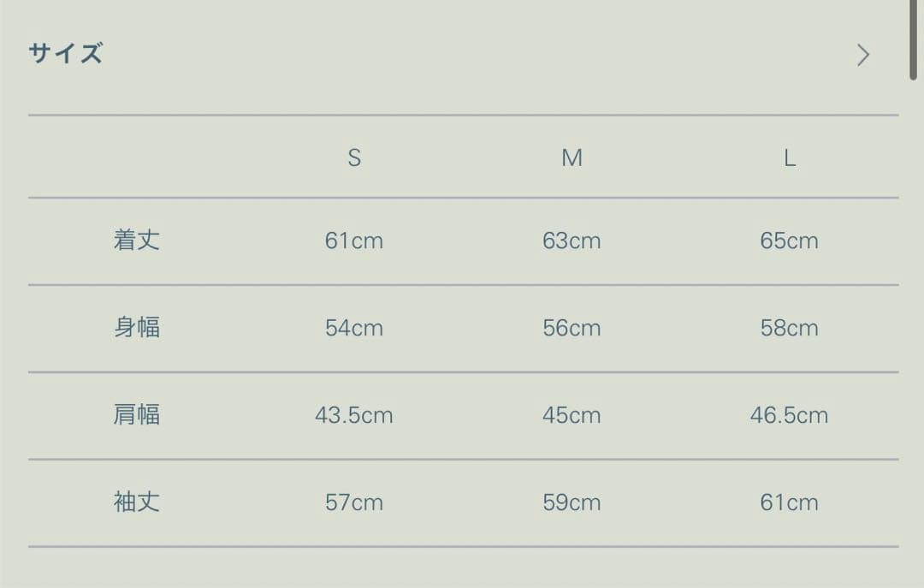The image size is (924, 588).
Task: Select the S size column header
Action: click(x=354, y=157)
